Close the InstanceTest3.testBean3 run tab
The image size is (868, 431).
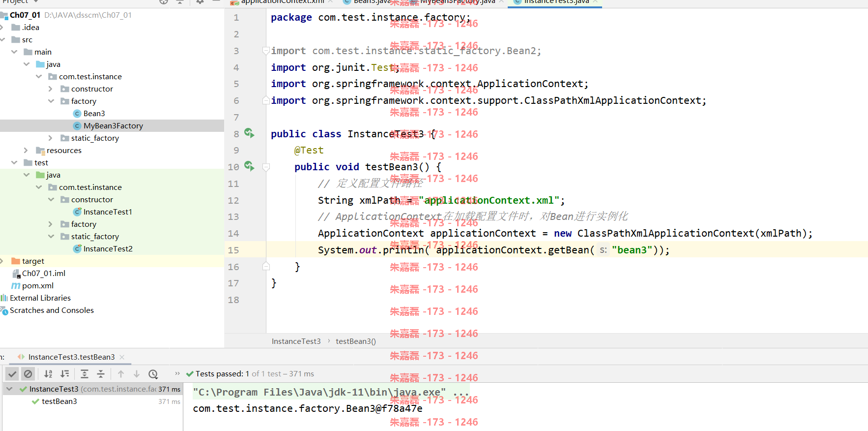click(122, 357)
